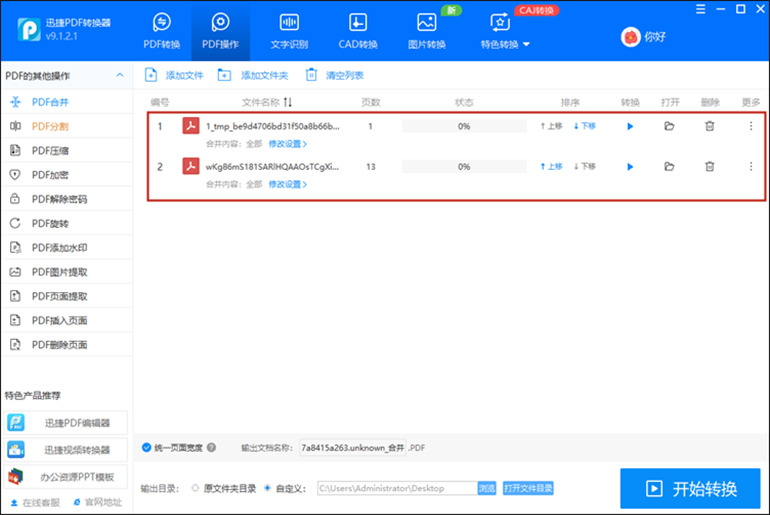
Task: Click 添加文件 toolbar button
Action: [x=174, y=75]
